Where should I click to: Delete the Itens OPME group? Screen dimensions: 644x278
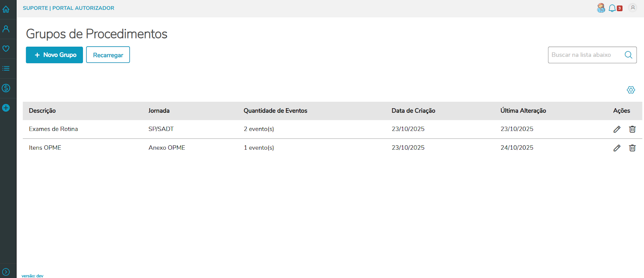[632, 148]
